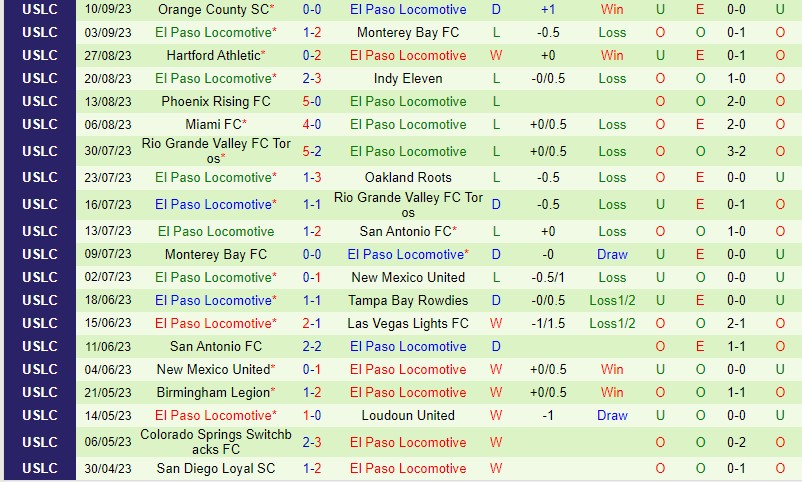Click the 1-3 score versus Oakland Roots
This screenshot has width=802, height=482.
pyautogui.click(x=311, y=177)
